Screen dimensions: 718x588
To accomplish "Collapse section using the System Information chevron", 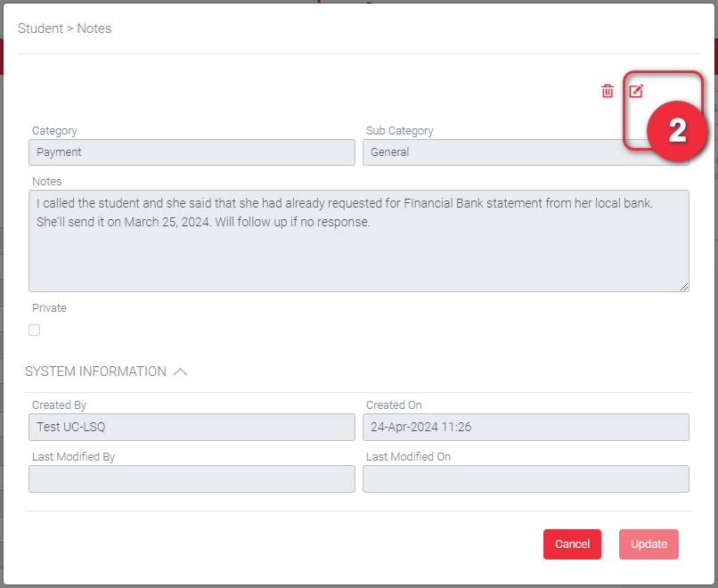I will tap(180, 372).
